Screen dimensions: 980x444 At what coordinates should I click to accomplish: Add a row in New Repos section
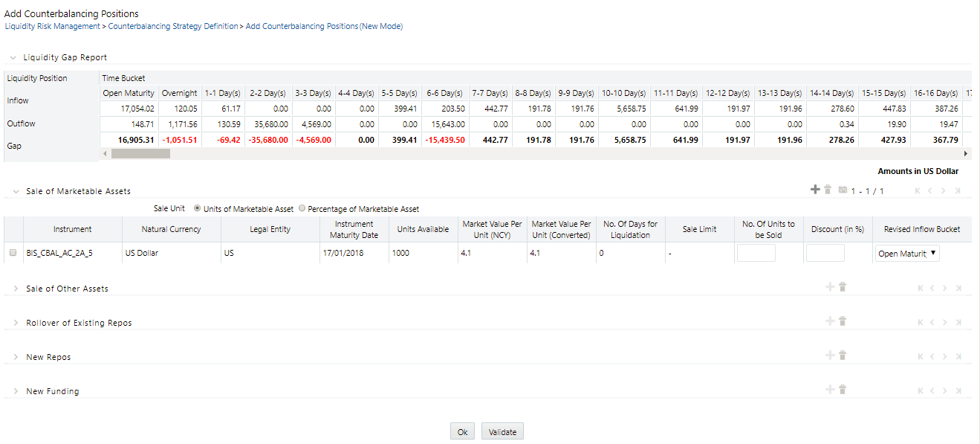pos(830,355)
